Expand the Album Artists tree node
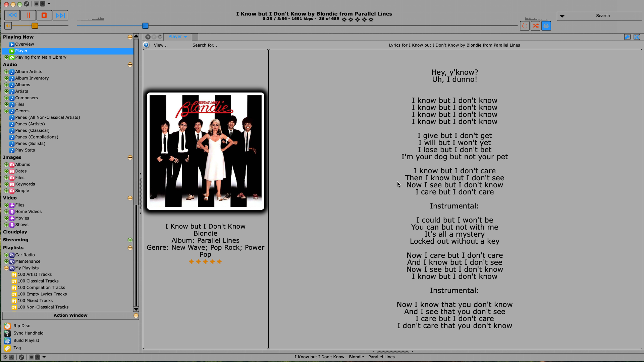The height and width of the screenshot is (362, 644). (x=6, y=72)
